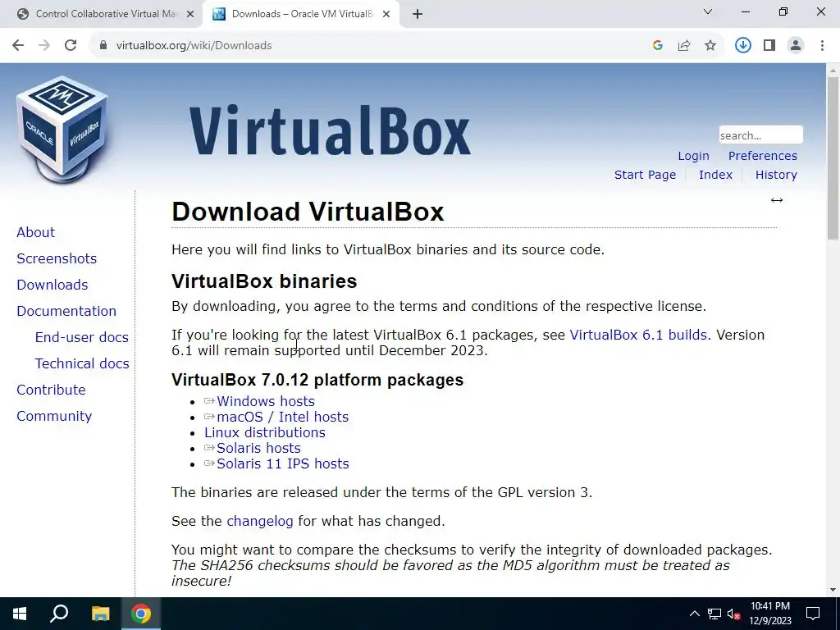Click the browser forward arrow
Screen dimensions: 840x630
point(44,46)
